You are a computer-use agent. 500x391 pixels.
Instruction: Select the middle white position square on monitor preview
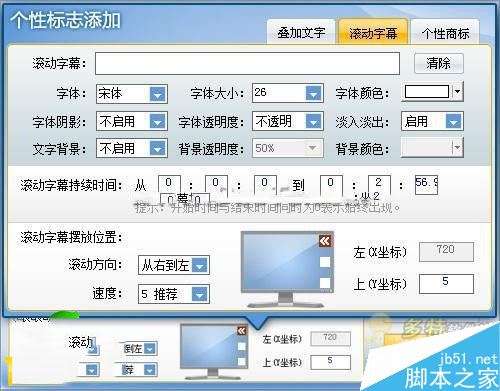pos(325,262)
